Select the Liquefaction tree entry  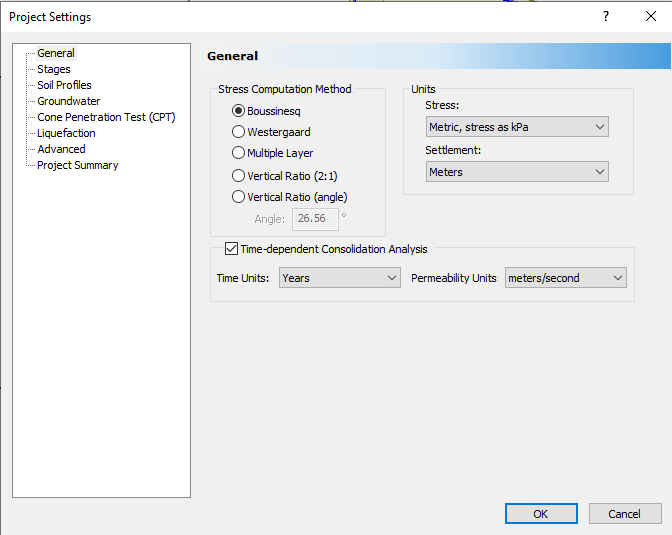66,133
